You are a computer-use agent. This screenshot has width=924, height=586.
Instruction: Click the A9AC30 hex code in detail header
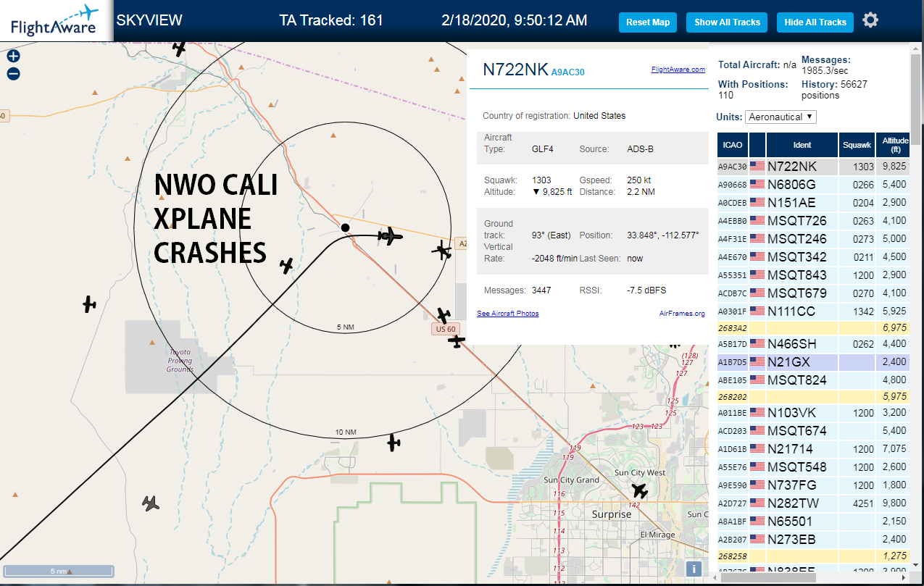[567, 72]
